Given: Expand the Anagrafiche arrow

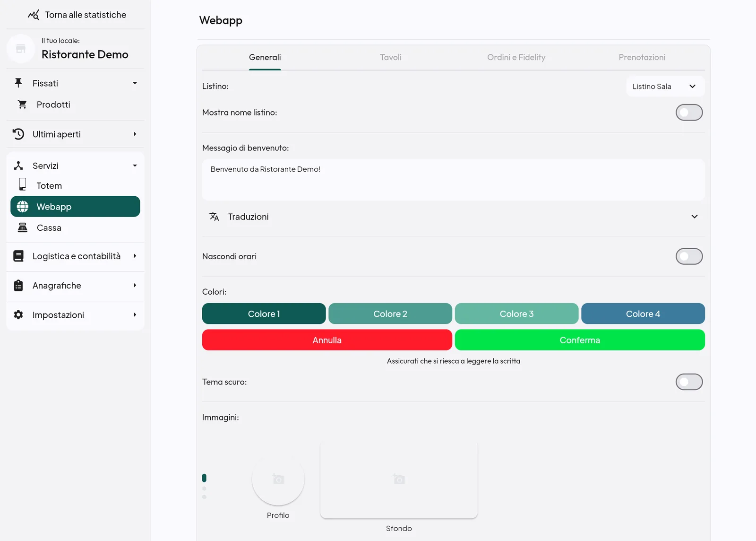Looking at the screenshot, I should click(135, 285).
